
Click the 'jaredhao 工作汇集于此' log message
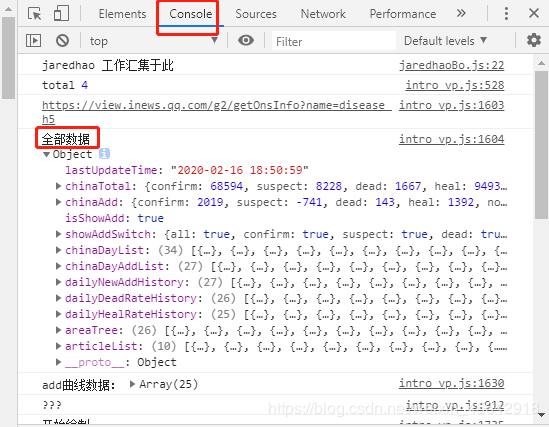(108, 65)
